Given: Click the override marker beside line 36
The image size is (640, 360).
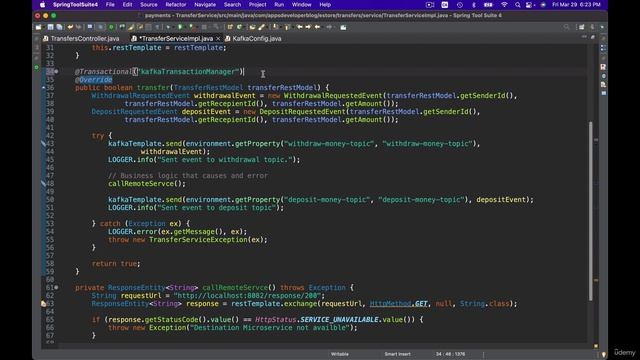Looking at the screenshot, I should 43,88.
